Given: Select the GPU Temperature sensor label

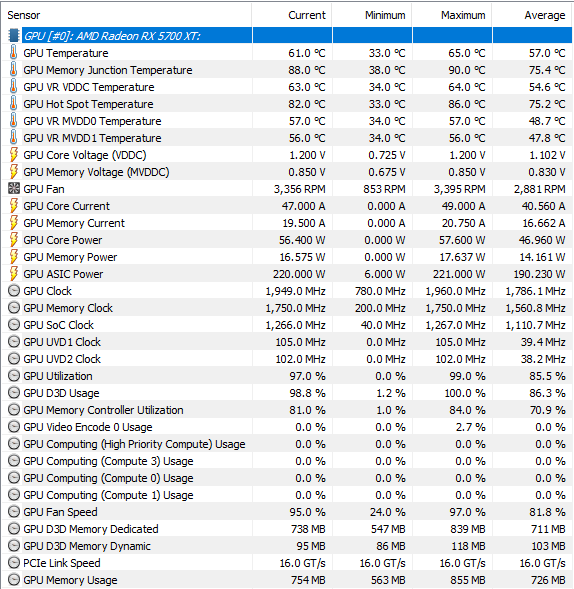Looking at the screenshot, I should (66, 53).
